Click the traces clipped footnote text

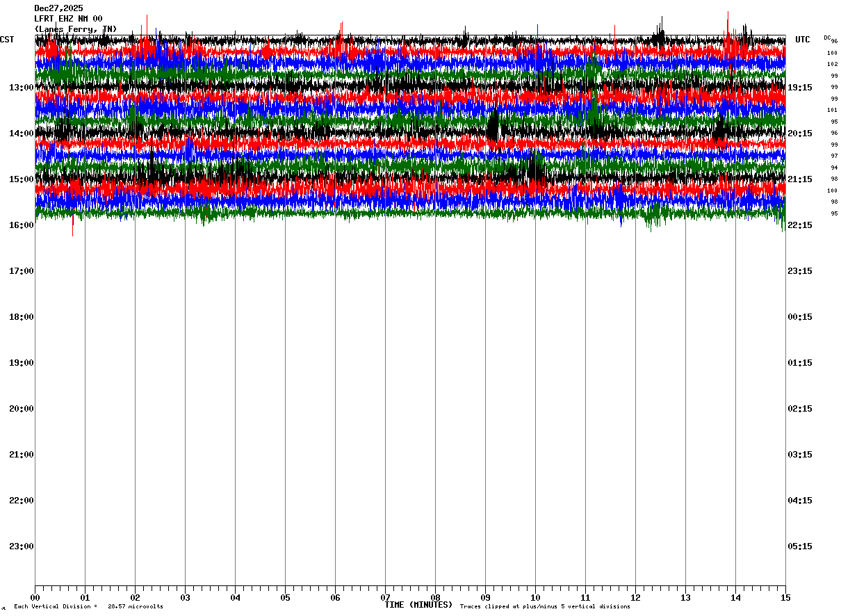click(x=545, y=607)
